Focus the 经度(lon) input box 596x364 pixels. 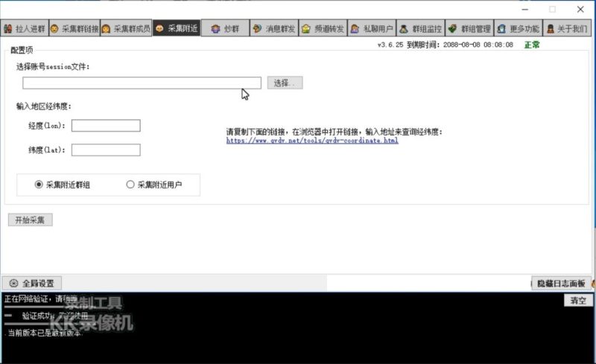coord(106,126)
